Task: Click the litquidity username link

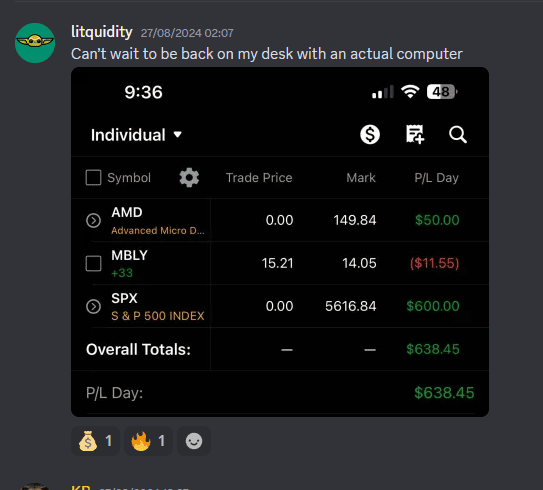Action: coord(101,32)
